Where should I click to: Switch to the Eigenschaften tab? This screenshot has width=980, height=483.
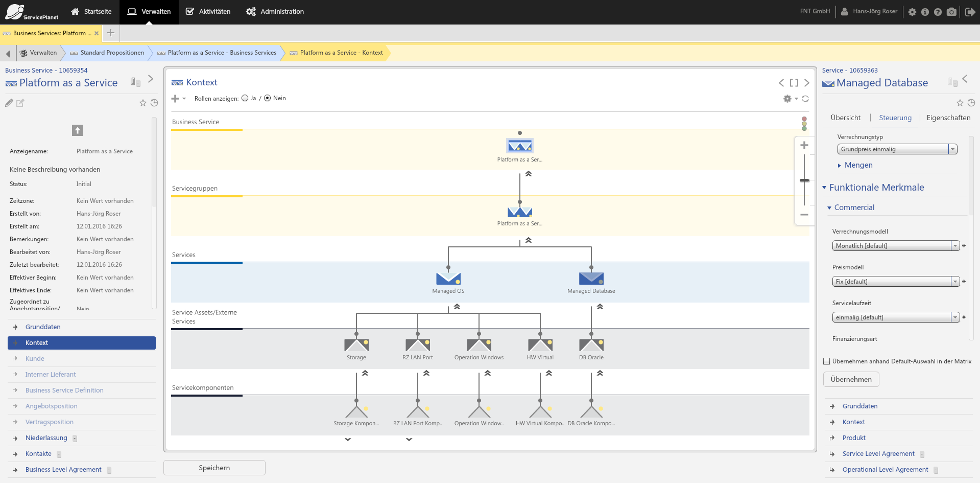pos(948,118)
